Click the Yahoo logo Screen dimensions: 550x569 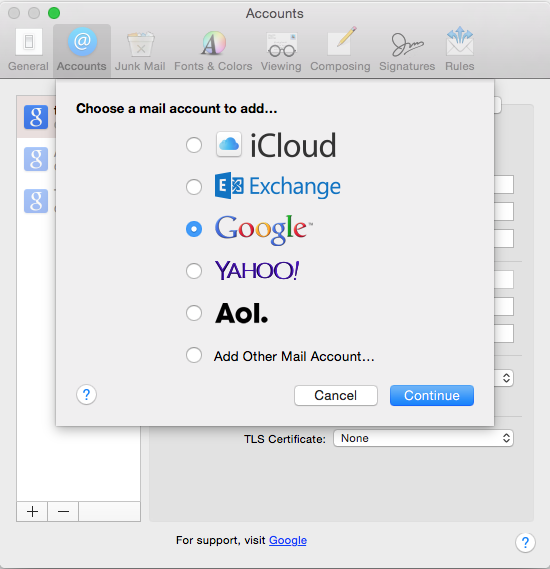(x=257, y=270)
